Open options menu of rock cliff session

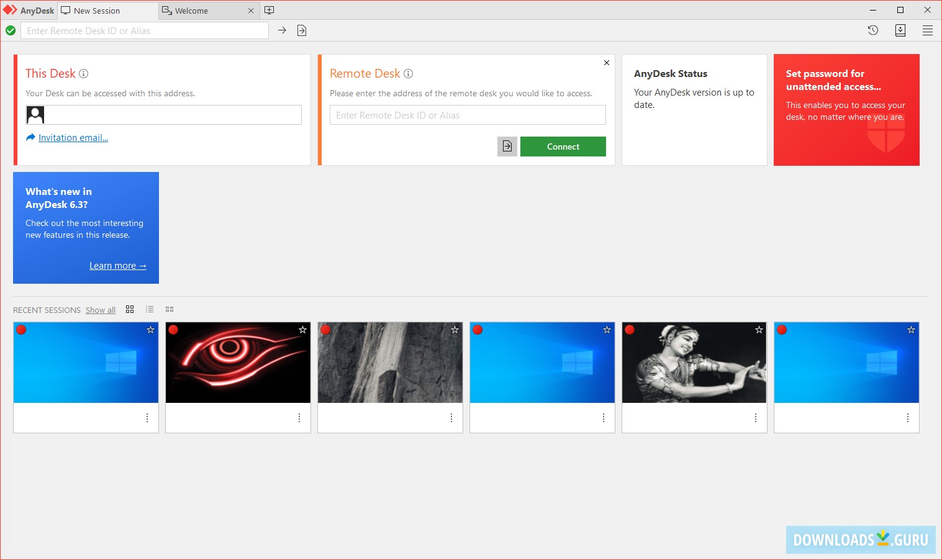coord(451,418)
